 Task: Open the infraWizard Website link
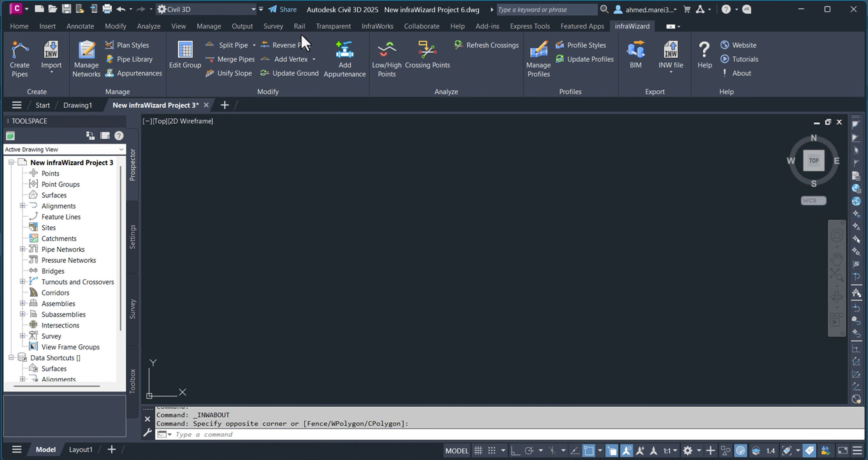[738, 45]
